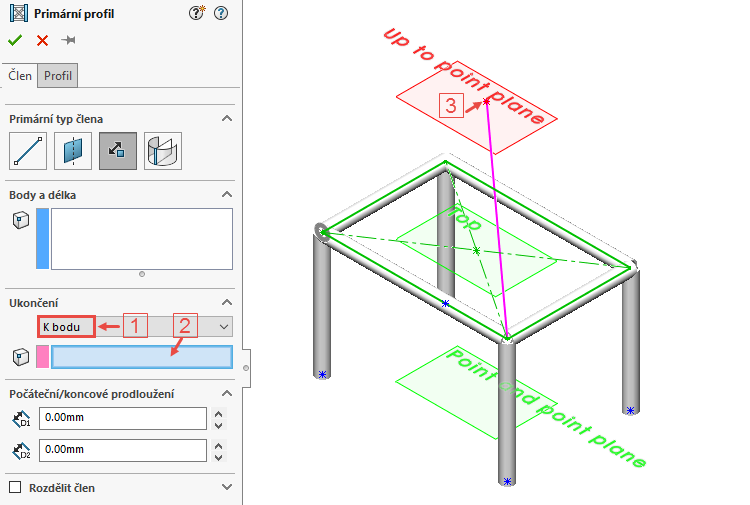Decrease the D2 extension value
The image size is (750, 505).
pyautogui.click(x=219, y=457)
